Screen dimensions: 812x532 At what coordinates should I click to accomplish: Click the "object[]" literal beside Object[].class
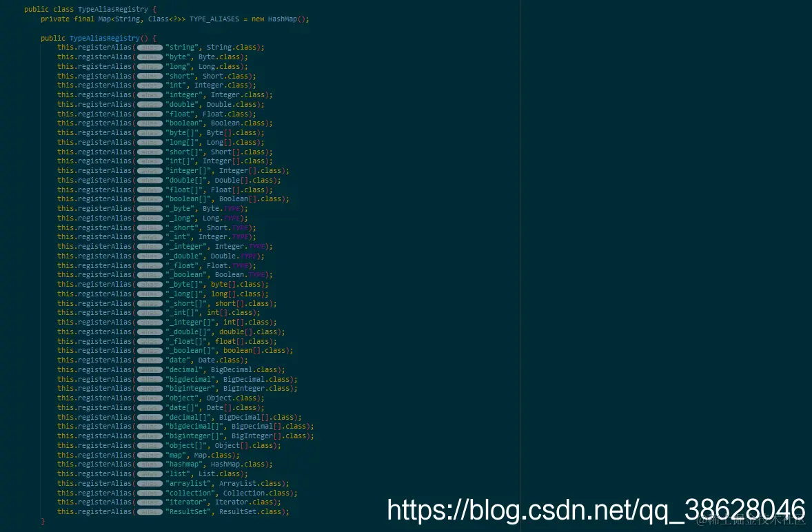click(x=186, y=446)
